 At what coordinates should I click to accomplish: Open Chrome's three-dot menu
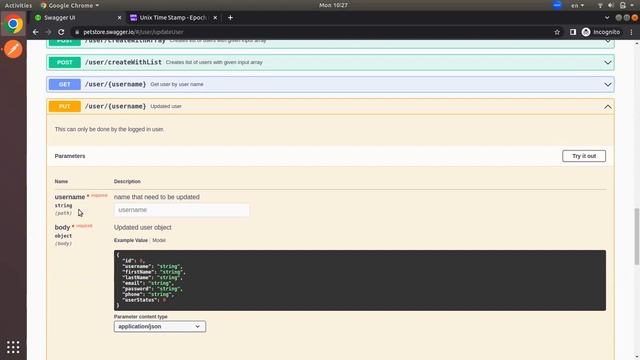[x=631, y=32]
